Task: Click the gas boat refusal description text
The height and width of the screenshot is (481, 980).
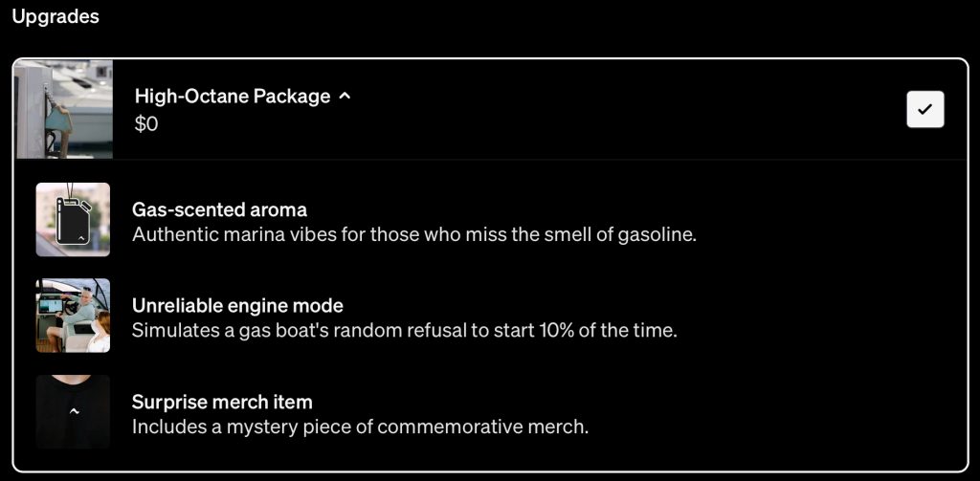Action: 406,331
